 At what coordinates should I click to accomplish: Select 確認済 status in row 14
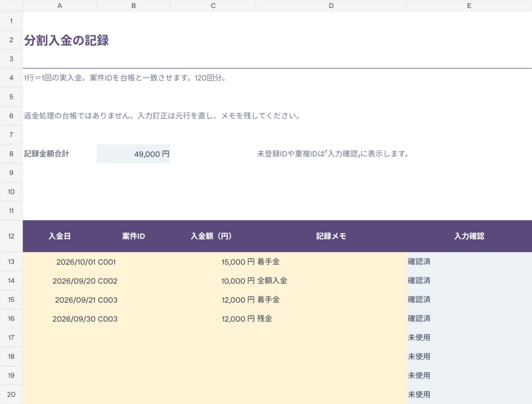469,281
